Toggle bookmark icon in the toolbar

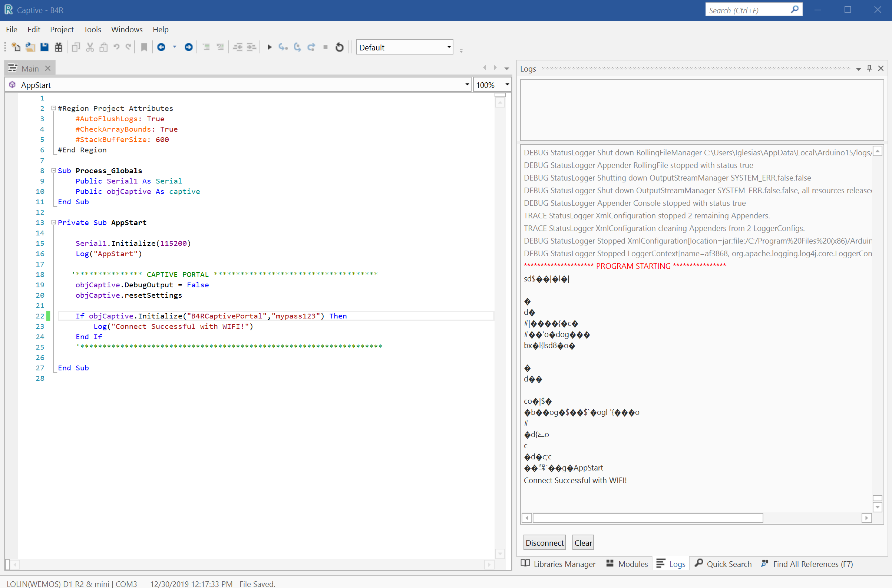pos(144,47)
